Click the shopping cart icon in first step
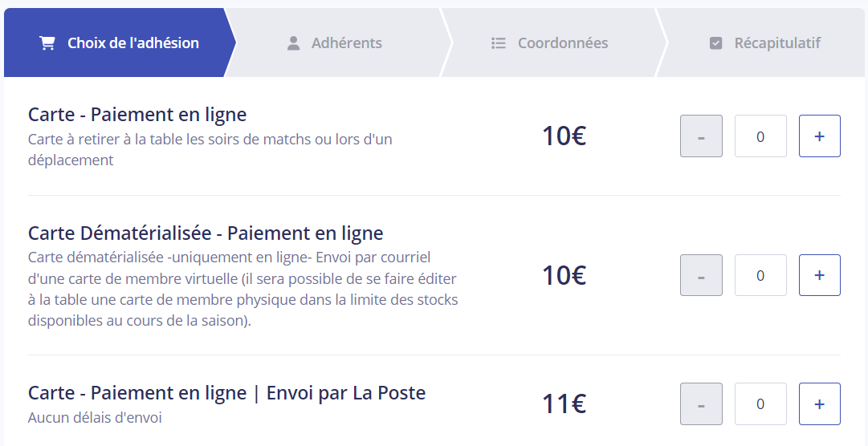Screen dimensions: 868x446 pos(47,43)
